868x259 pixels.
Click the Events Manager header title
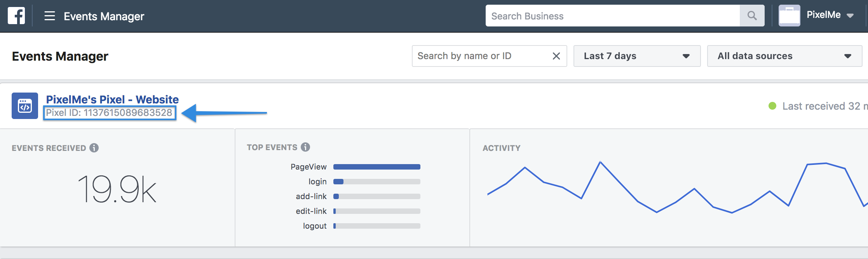[104, 16]
